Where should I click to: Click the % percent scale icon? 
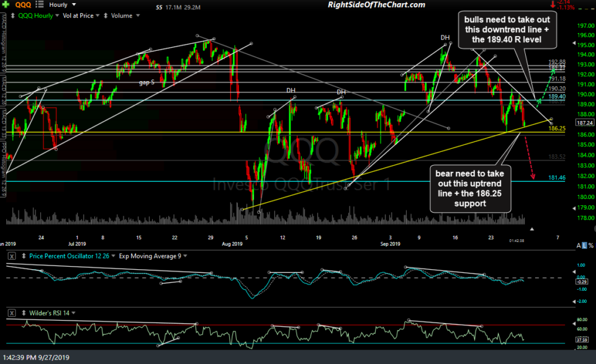590,246
